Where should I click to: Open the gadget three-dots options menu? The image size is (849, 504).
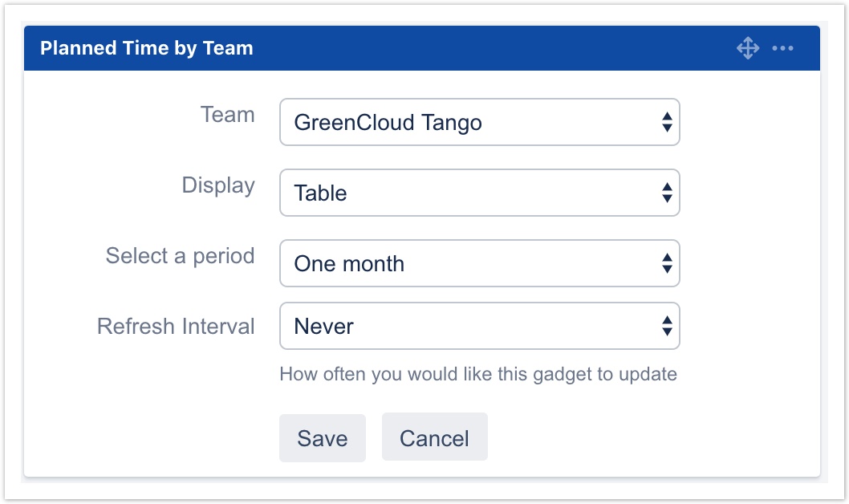pos(782,48)
